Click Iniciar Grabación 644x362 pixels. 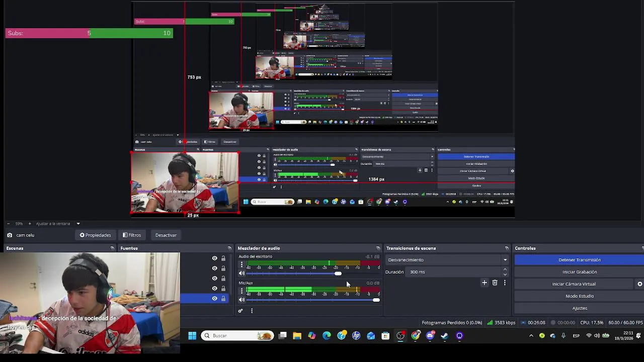click(x=579, y=272)
